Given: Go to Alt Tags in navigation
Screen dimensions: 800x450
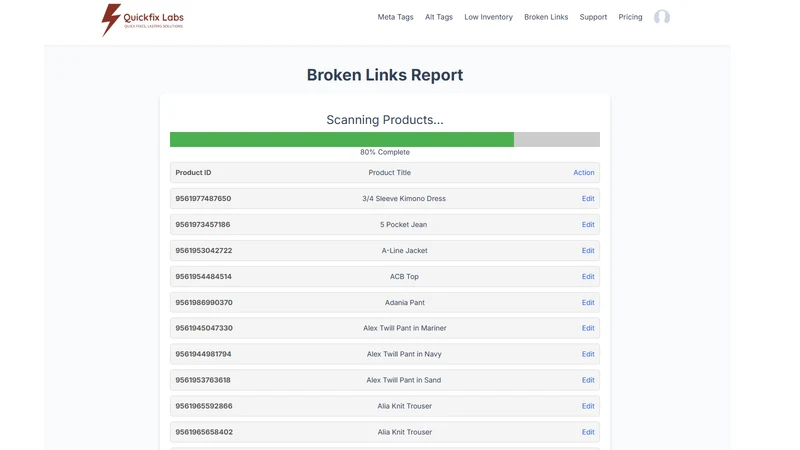Looking at the screenshot, I should click(x=439, y=17).
